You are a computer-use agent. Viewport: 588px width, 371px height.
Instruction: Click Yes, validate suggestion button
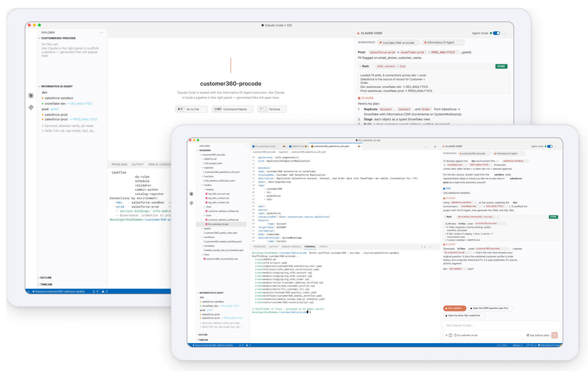(454, 308)
